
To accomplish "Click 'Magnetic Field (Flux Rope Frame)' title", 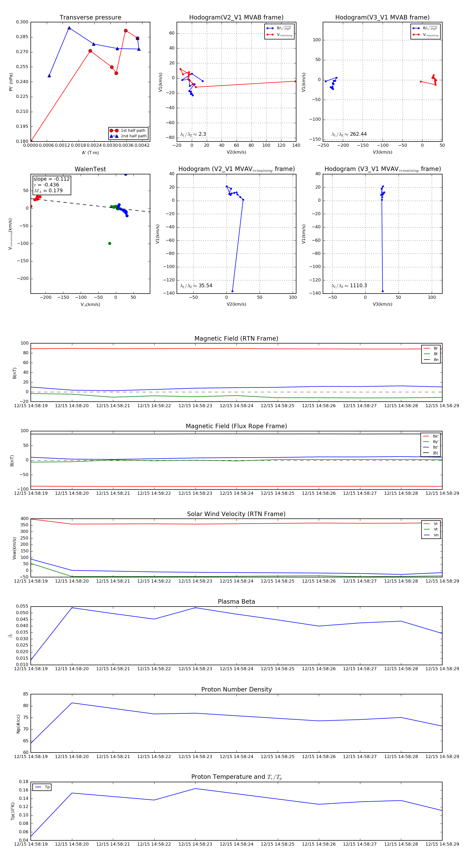I will 236,426.
